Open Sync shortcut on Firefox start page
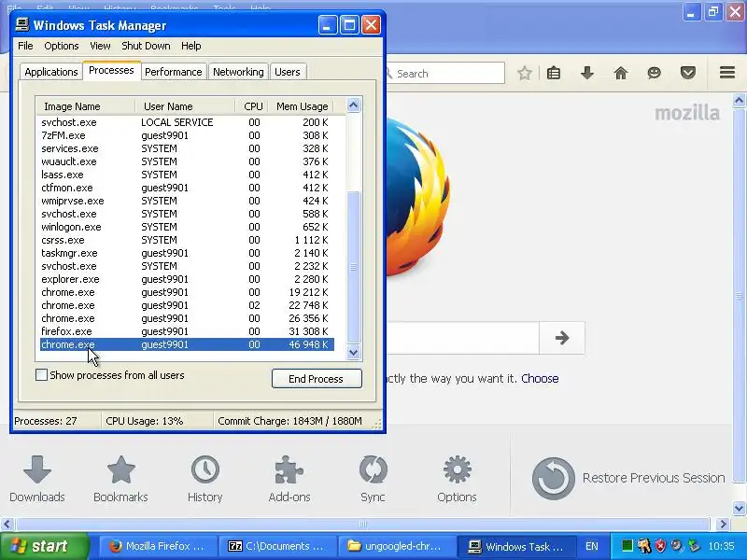This screenshot has width=747, height=560. point(373,479)
